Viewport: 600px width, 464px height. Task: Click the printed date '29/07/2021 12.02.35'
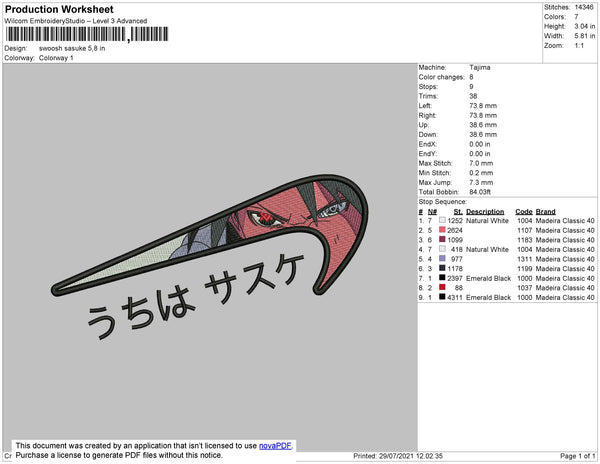(x=411, y=456)
